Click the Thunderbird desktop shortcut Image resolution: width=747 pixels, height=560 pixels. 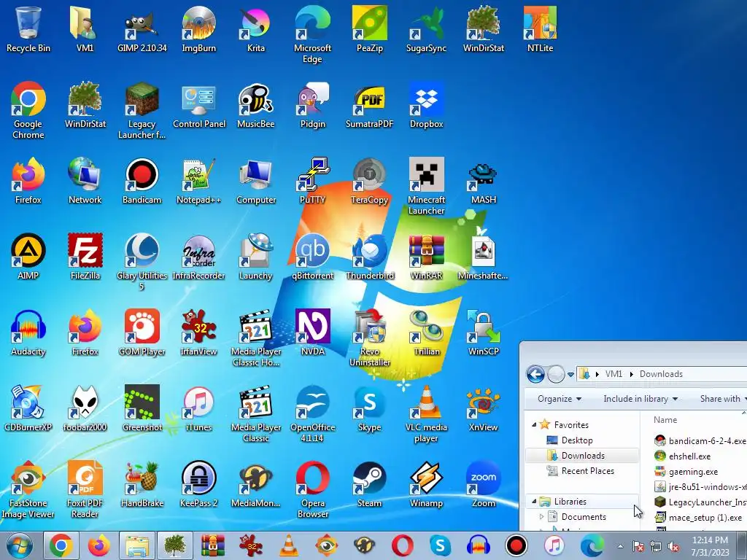pos(370,256)
